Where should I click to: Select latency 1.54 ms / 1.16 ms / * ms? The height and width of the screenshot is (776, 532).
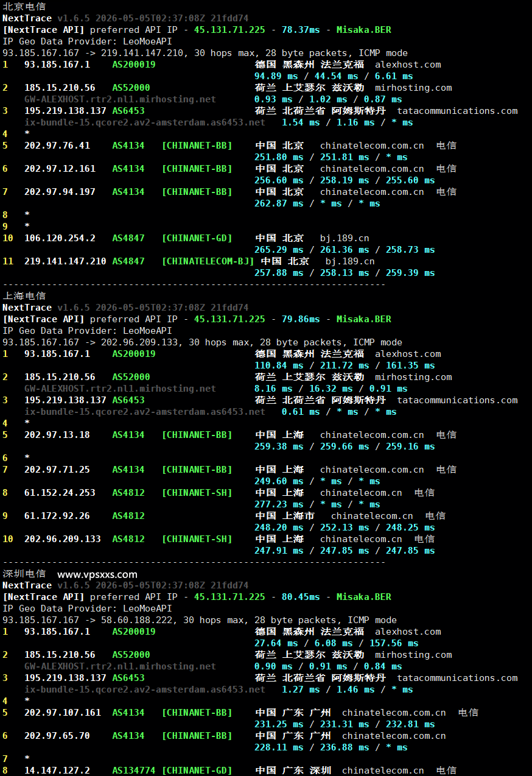[x=347, y=122]
